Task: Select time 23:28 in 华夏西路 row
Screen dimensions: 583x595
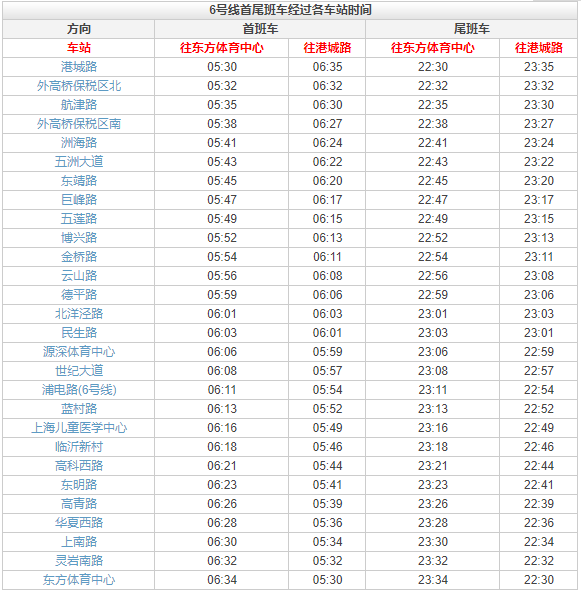Action: click(x=433, y=523)
